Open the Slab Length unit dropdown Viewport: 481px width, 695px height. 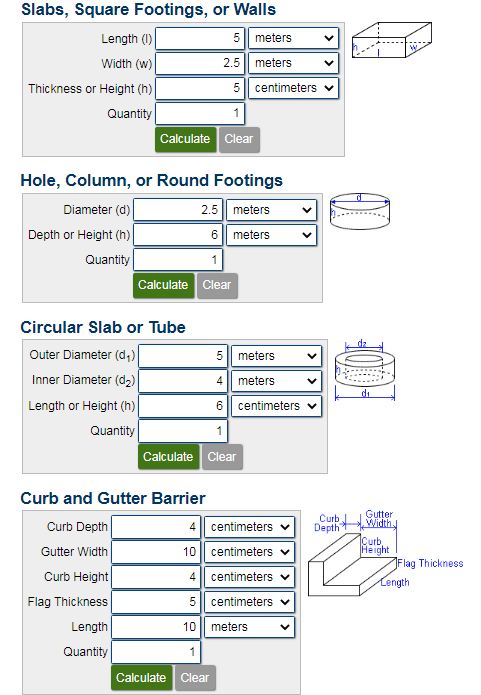(293, 38)
